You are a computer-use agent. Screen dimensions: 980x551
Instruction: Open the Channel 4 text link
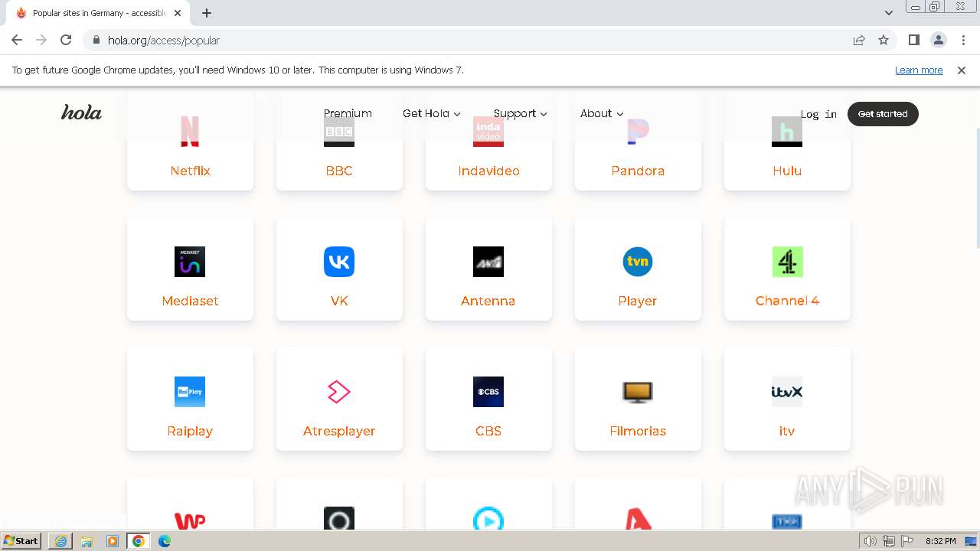pyautogui.click(x=787, y=301)
